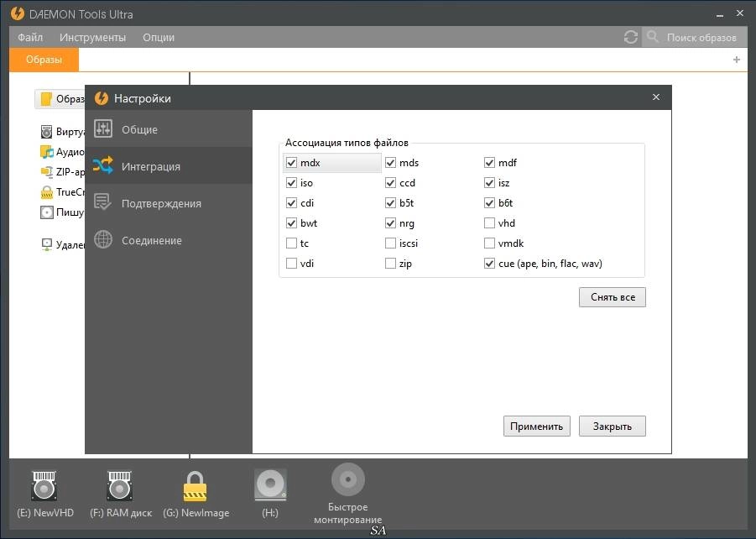Select the (F:) RAM диск drive icon

(x=120, y=485)
